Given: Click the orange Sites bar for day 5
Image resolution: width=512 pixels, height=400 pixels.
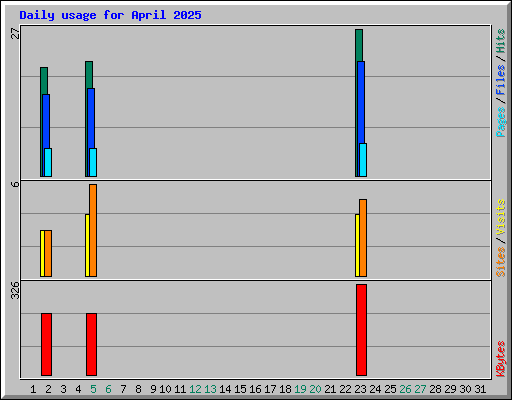Looking at the screenshot, I should 93,230.
